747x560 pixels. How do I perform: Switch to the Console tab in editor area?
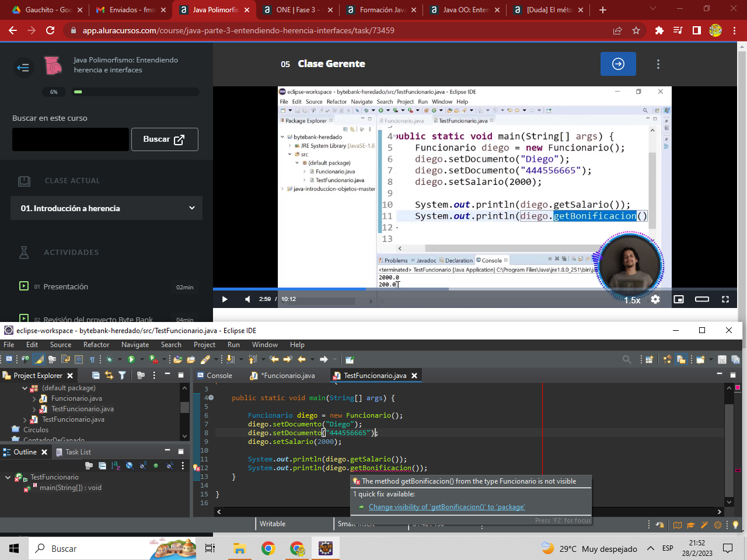[x=215, y=376]
